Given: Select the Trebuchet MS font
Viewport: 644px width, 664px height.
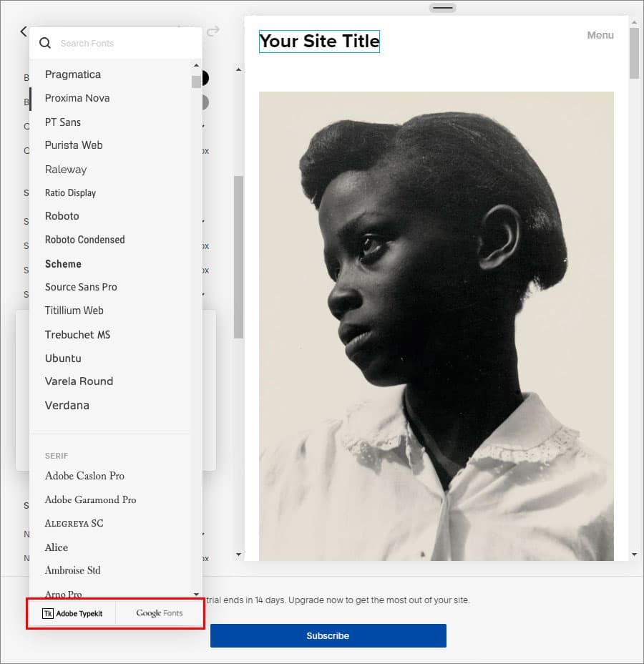Looking at the screenshot, I should coord(77,335).
